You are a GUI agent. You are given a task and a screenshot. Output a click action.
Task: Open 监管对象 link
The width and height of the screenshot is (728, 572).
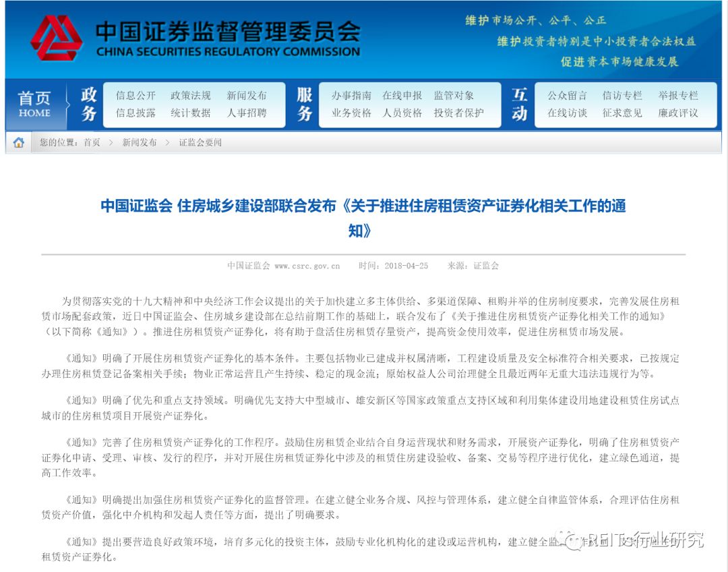click(x=454, y=96)
